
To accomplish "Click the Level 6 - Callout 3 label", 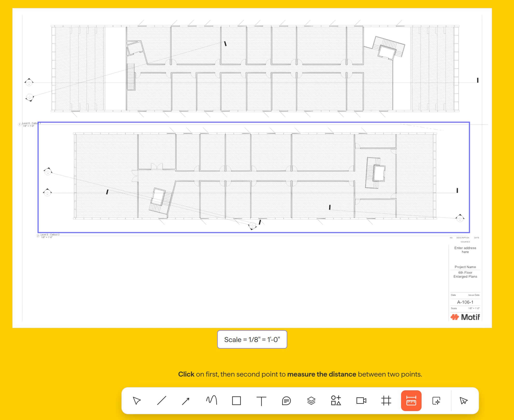I will click(x=50, y=235).
